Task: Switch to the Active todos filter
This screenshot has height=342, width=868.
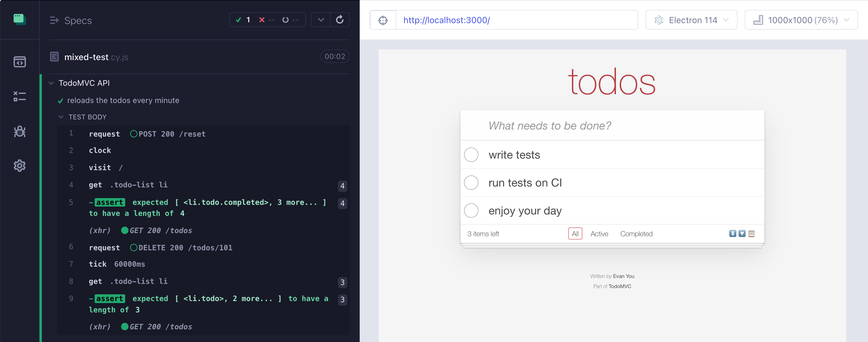Action: [x=599, y=234]
